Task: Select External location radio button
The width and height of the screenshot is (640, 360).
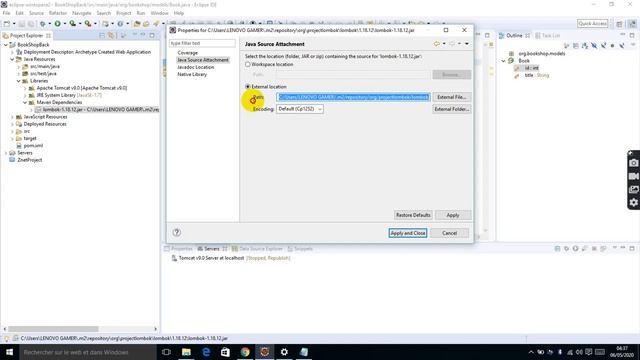Action: pos(248,87)
